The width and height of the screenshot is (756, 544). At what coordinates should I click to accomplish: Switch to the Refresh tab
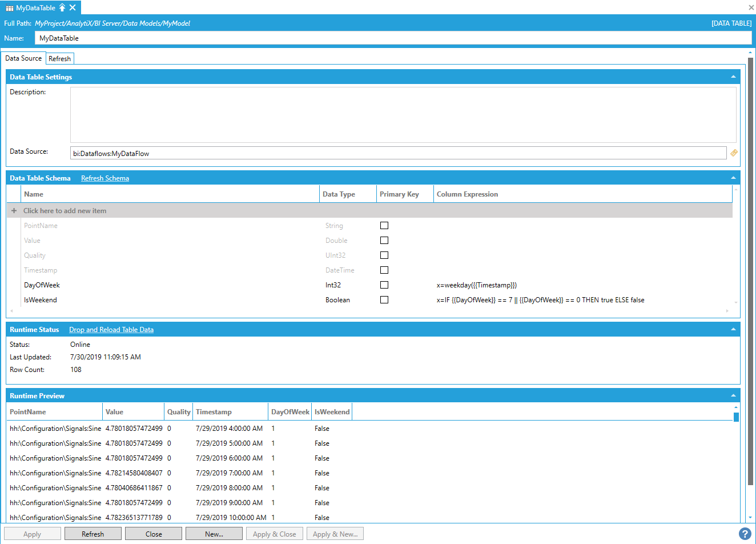[x=60, y=59]
